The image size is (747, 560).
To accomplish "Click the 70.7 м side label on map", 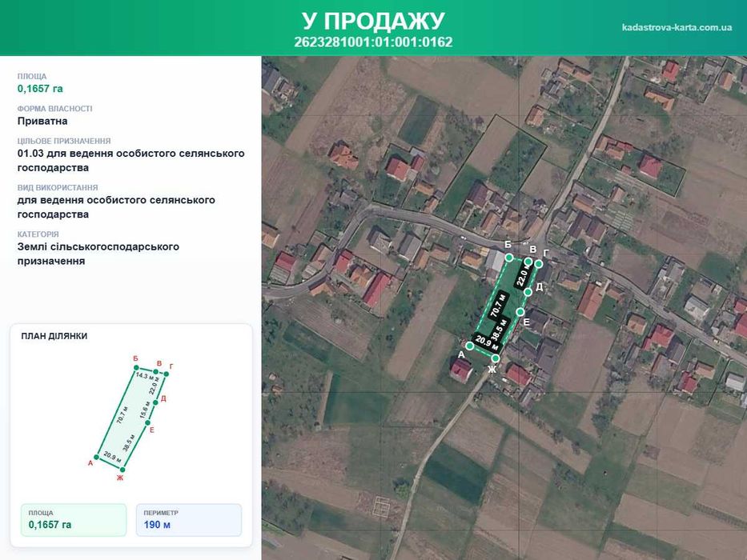I will click(498, 306).
